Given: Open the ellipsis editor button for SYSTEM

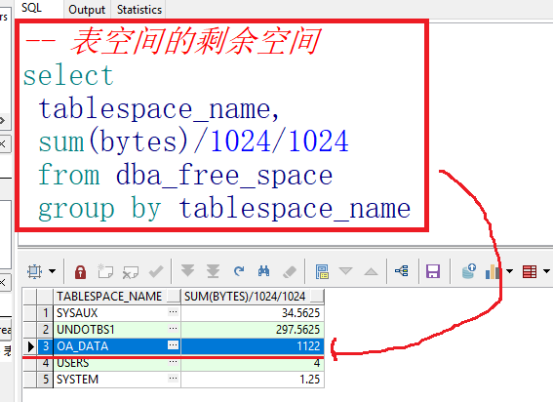Looking at the screenshot, I should pos(173,379).
